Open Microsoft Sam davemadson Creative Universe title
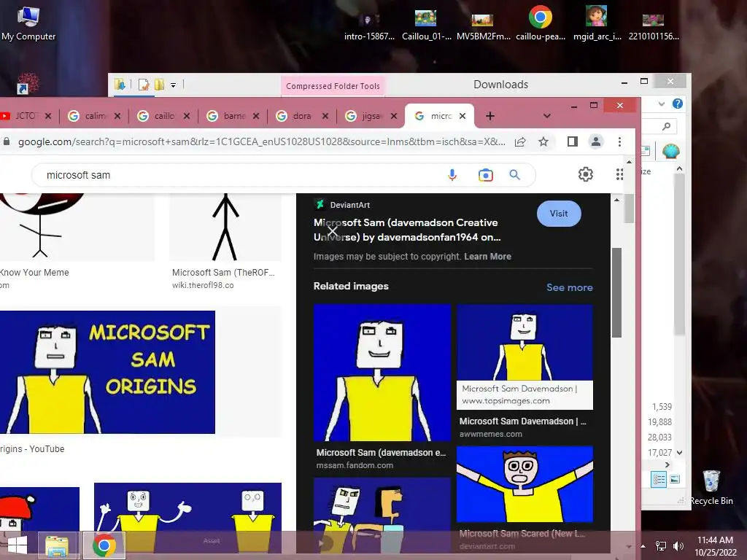Screen dimensions: 747x560 point(407,230)
